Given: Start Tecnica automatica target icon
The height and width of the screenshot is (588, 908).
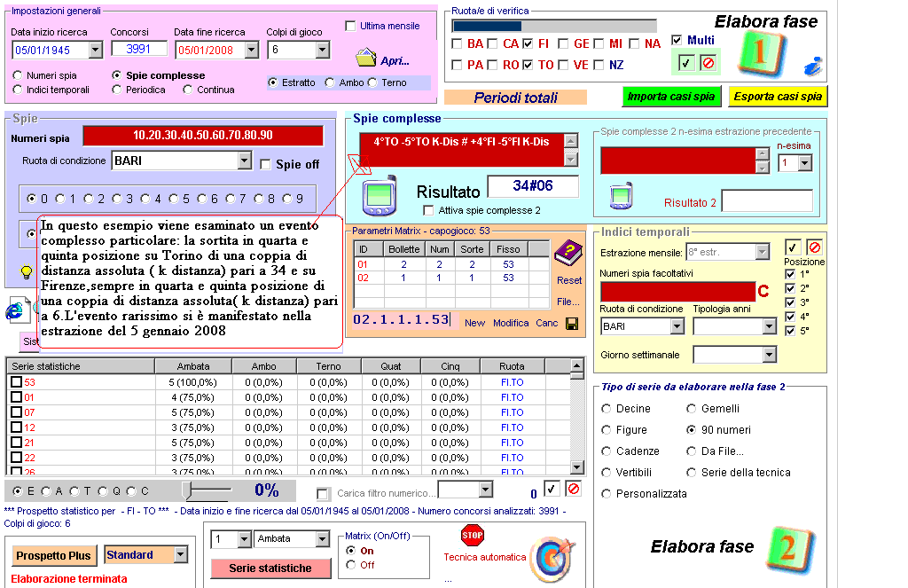Looking at the screenshot, I should [x=552, y=559].
